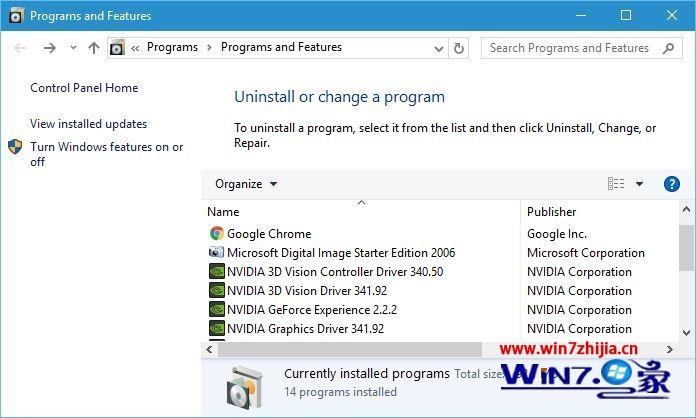This screenshot has width=696, height=418.
Task: Open Turn Windows features on or off
Action: pyautogui.click(x=107, y=154)
